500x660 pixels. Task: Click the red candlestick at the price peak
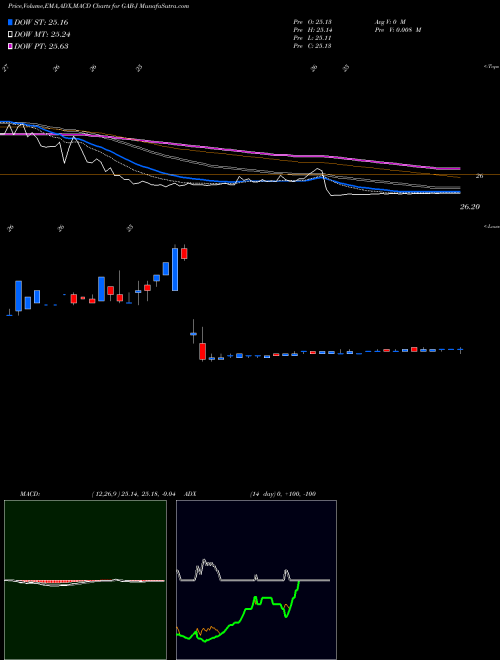point(184,253)
